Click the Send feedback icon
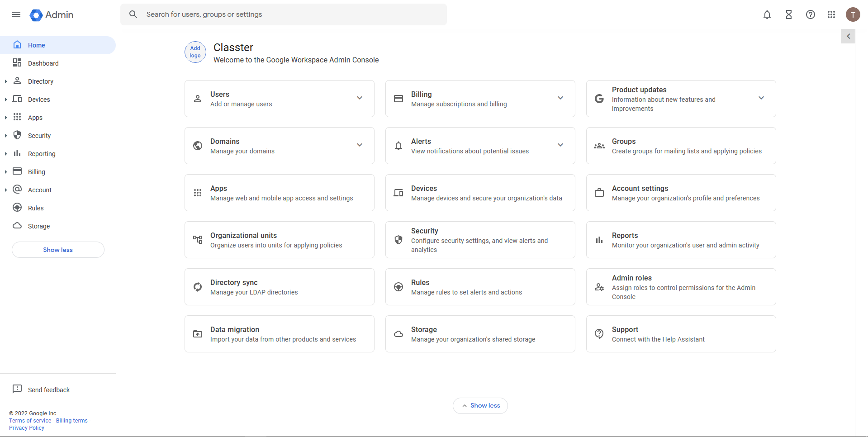 click(x=17, y=389)
